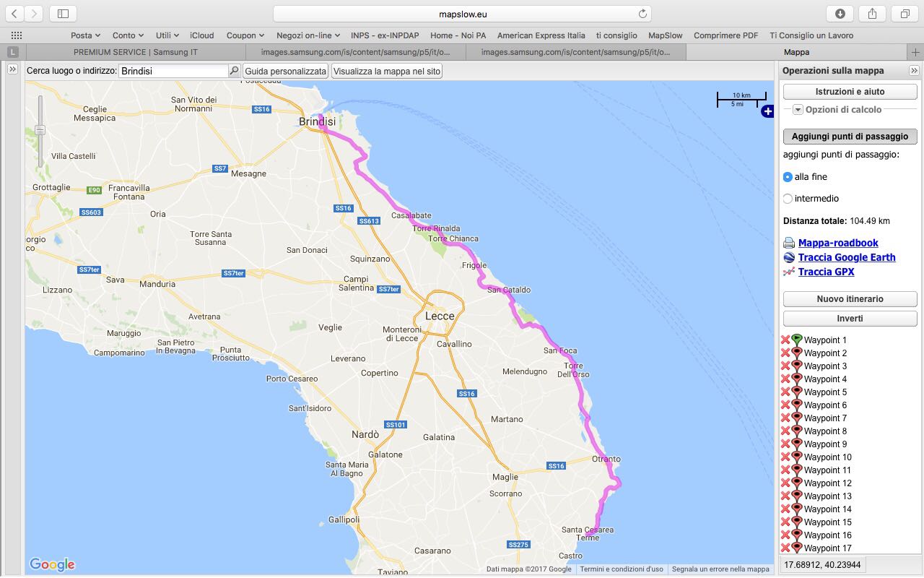The height and width of the screenshot is (578, 924).
Task: Click red marker icon of Waypoint 7
Action: (x=797, y=417)
